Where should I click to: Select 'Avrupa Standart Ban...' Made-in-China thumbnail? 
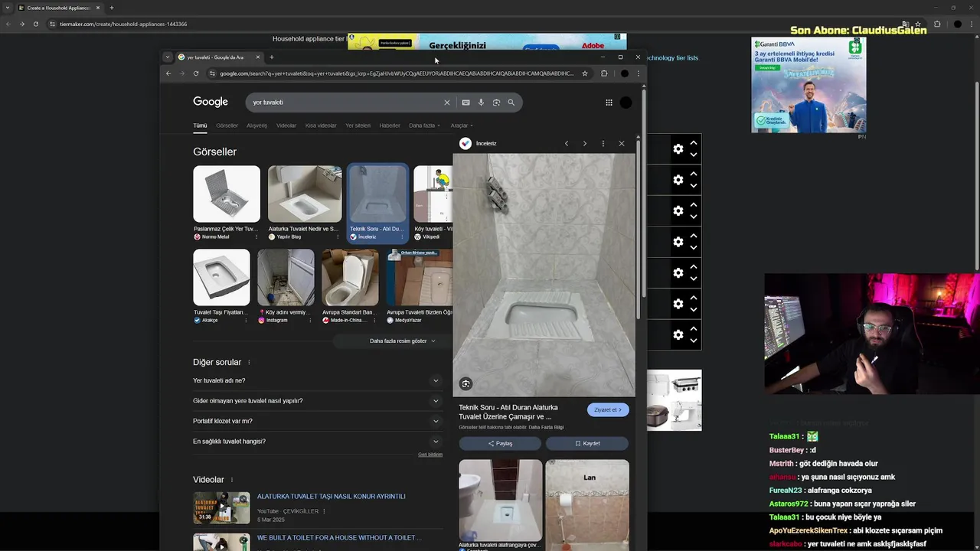point(350,278)
